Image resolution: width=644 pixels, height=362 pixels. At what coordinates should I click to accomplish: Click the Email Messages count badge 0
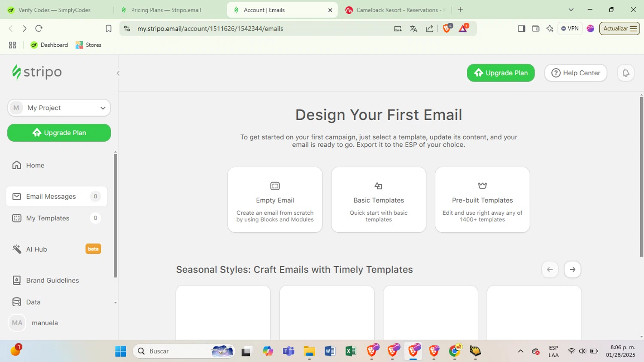(x=95, y=196)
